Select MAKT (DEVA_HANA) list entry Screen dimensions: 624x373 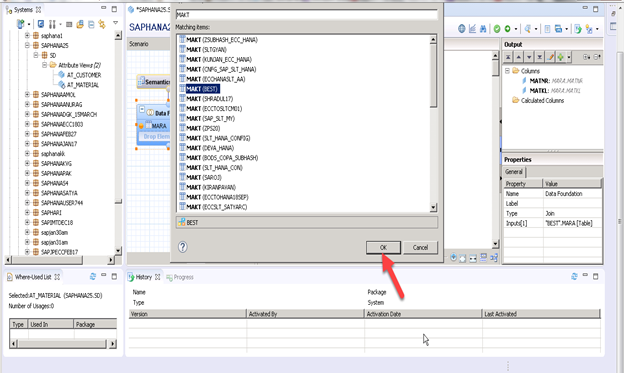207,148
